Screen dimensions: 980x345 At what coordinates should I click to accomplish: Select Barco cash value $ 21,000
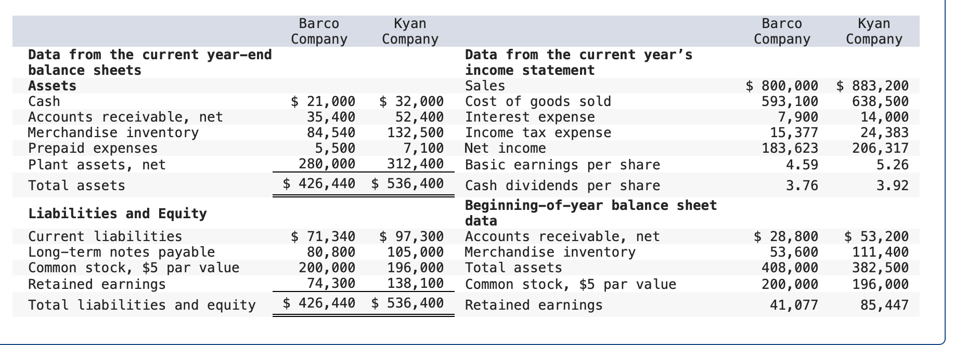[323, 101]
